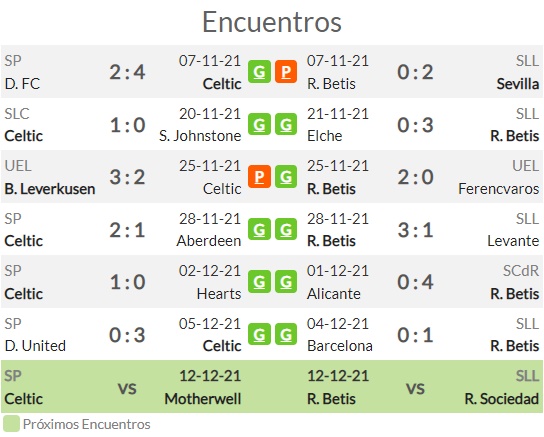Screen dimensions: 544x437
Task: Click the G badge for Celtic vs Aberdeen
Action: coord(259,229)
